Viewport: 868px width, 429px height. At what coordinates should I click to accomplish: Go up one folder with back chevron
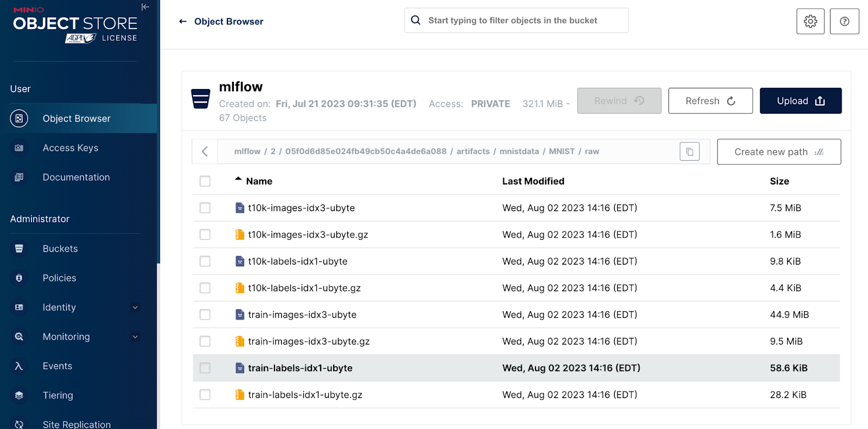(x=205, y=152)
